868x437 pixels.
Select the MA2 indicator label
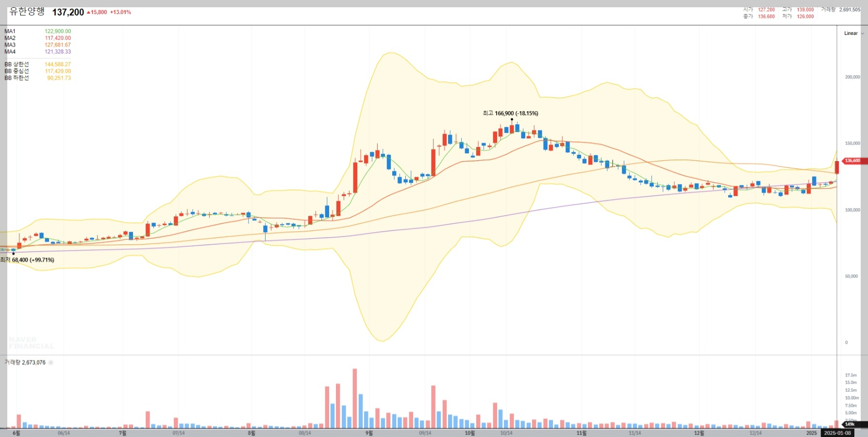coord(10,38)
